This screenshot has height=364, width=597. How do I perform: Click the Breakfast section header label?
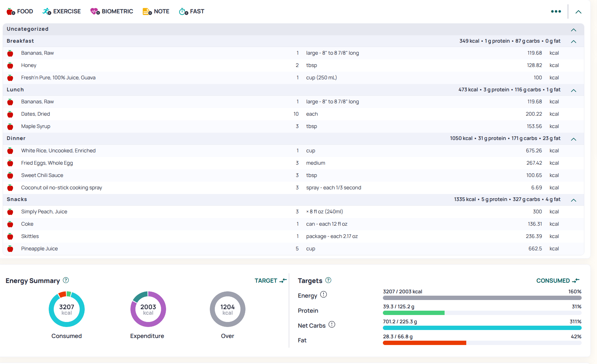20,41
